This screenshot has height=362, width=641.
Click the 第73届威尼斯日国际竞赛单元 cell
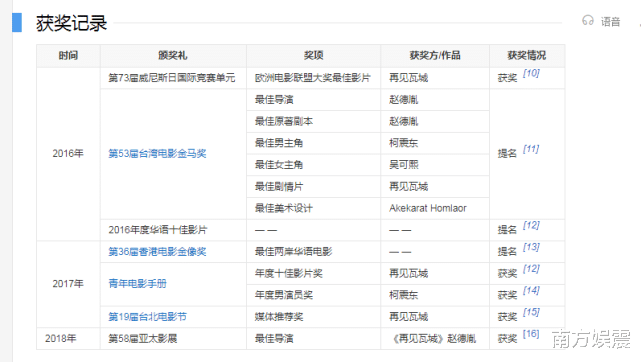(172, 78)
